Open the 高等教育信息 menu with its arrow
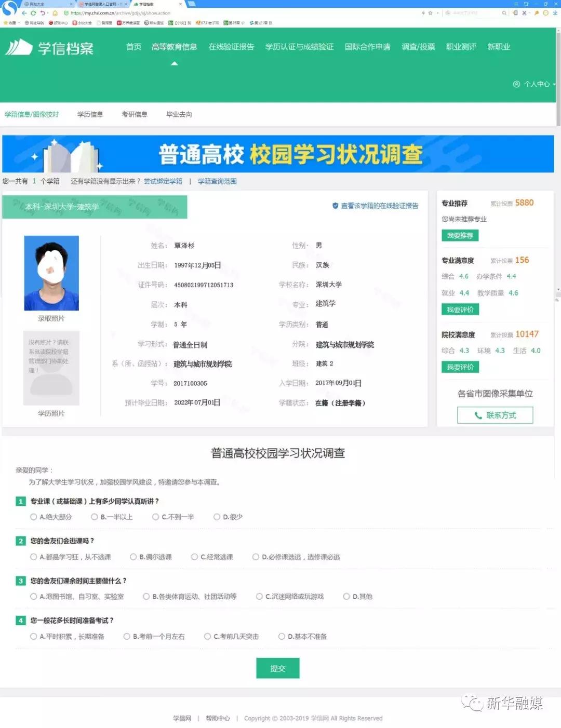561x728 pixels. pos(175,62)
